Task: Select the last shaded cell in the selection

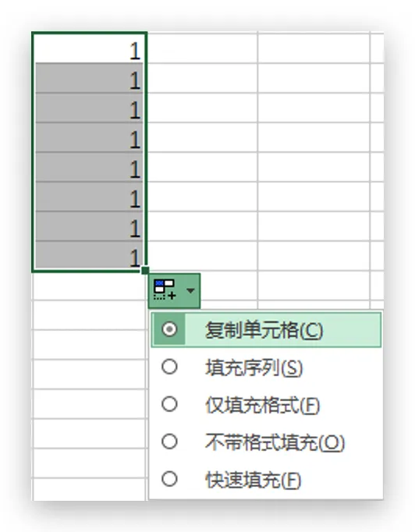Action: 89,257
